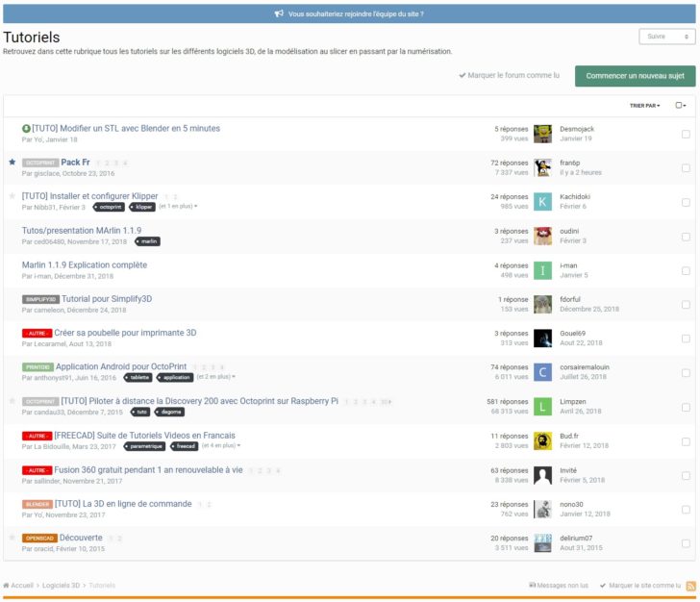The image size is (700, 602).
Task: Click the home icon next to Accueil
Action: (x=6, y=586)
